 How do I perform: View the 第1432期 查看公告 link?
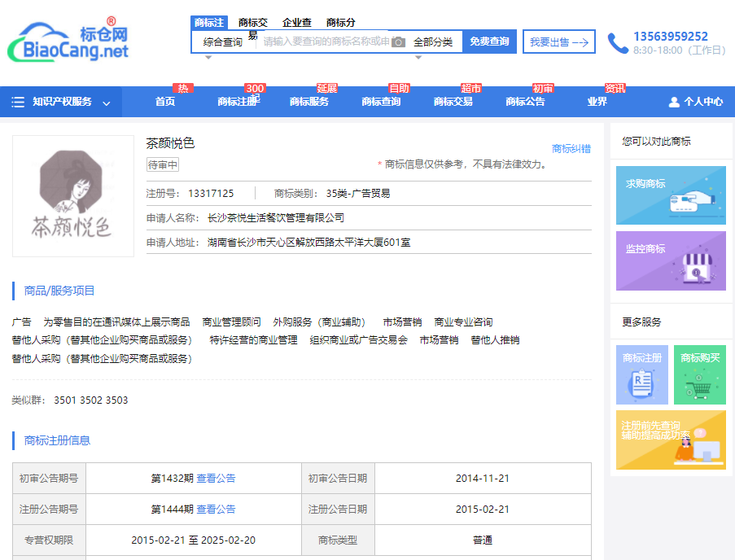[x=216, y=479]
